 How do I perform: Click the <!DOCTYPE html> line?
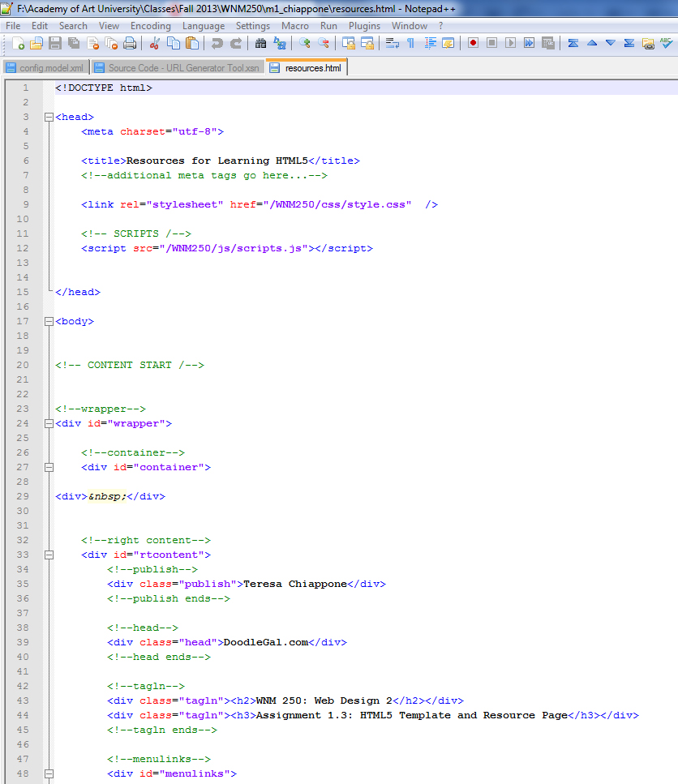point(104,88)
